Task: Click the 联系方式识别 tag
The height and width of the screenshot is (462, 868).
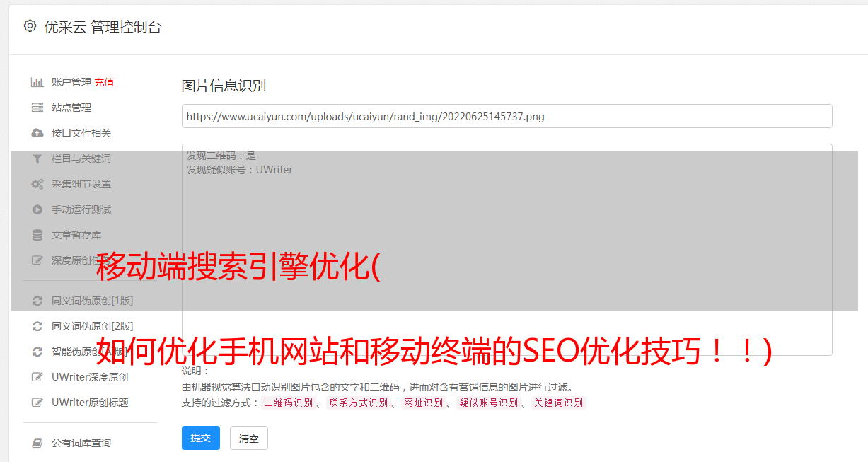Action: pos(359,403)
